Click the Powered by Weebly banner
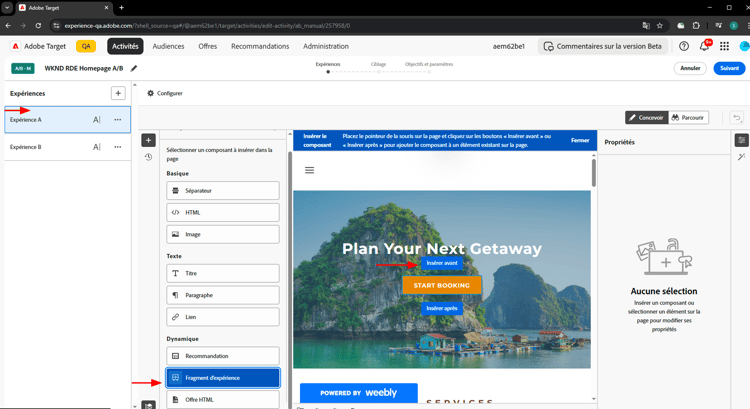Viewport: 750px width, 409px height. (359, 393)
